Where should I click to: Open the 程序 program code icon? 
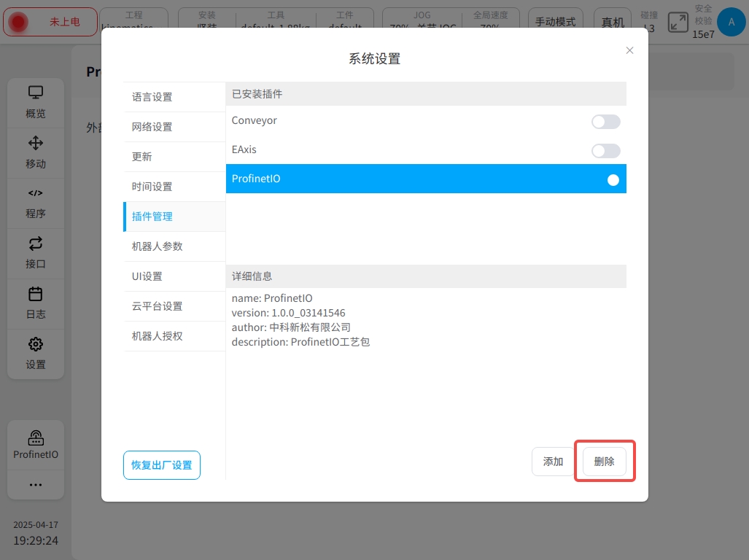[x=36, y=193]
